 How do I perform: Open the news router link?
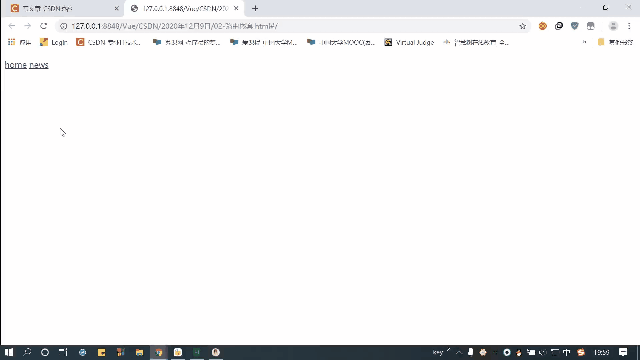coord(39,65)
